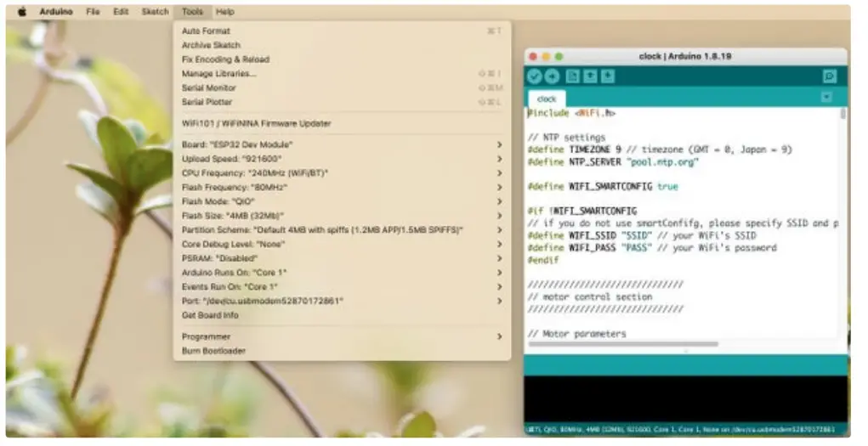Expand Events Run On Core 1 submenu

click(342, 286)
